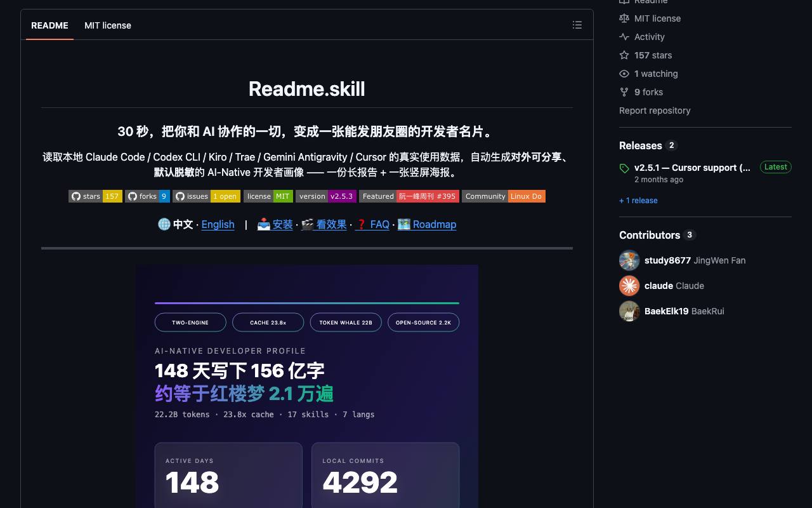Viewport: 812px width, 508px height.
Task: Switch to the MIT license tab
Action: tap(108, 25)
